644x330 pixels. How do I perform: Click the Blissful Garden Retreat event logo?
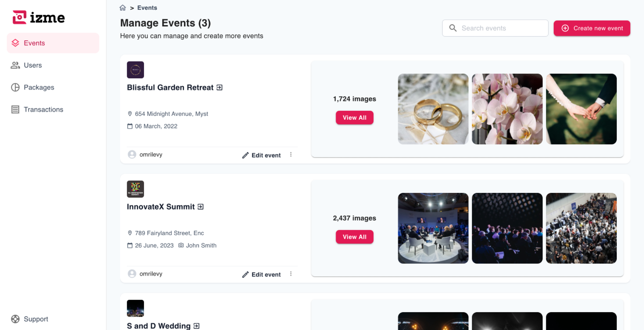tap(135, 70)
